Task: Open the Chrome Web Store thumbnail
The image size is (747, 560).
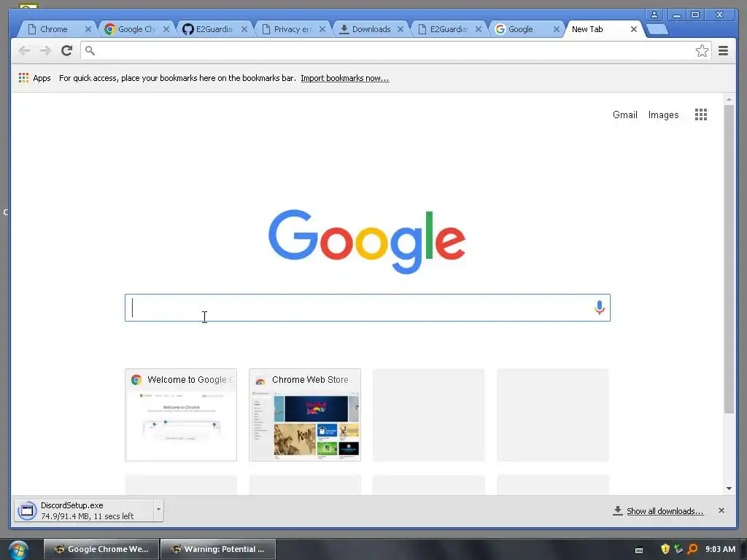Action: 305,415
